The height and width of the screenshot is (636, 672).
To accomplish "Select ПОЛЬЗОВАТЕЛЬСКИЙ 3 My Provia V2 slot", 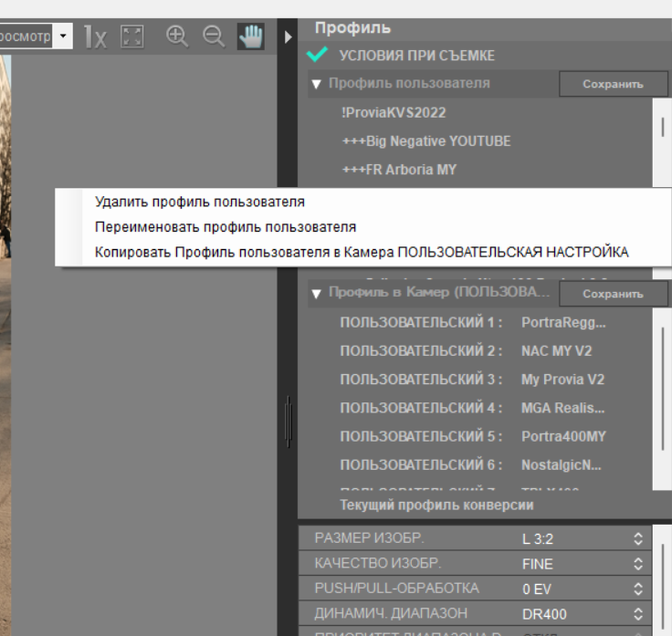I will tap(472, 380).
